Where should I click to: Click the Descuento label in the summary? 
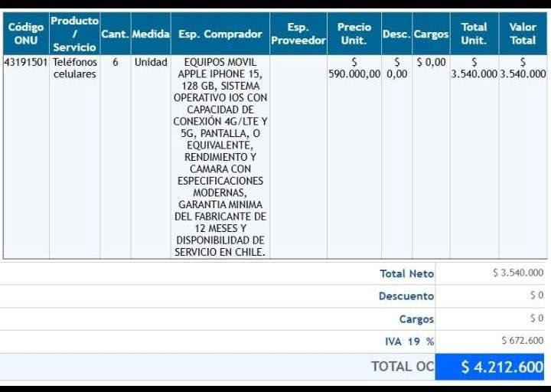pos(406,296)
